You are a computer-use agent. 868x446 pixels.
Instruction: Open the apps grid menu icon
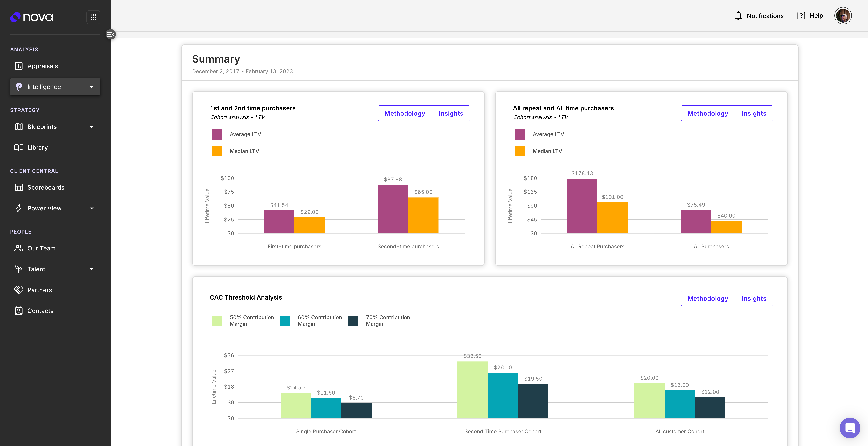(x=93, y=17)
